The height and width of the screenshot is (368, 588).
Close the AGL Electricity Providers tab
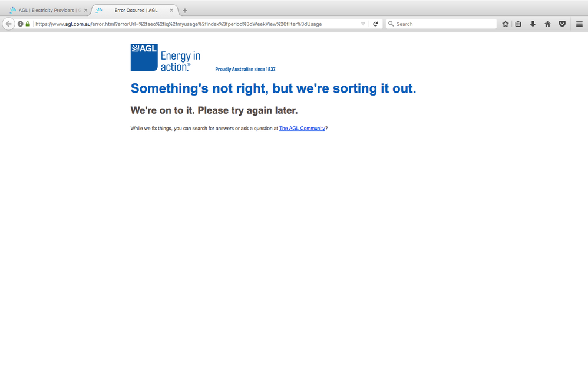85,10
